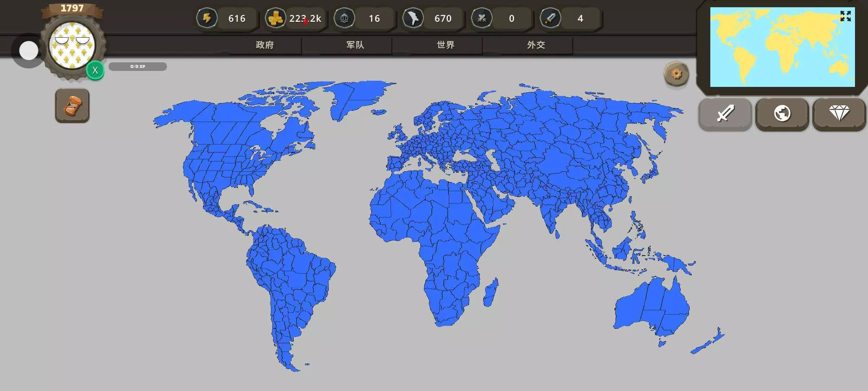Open settings with the gear icon
Viewport: 868px width, 391px height.
pos(676,74)
